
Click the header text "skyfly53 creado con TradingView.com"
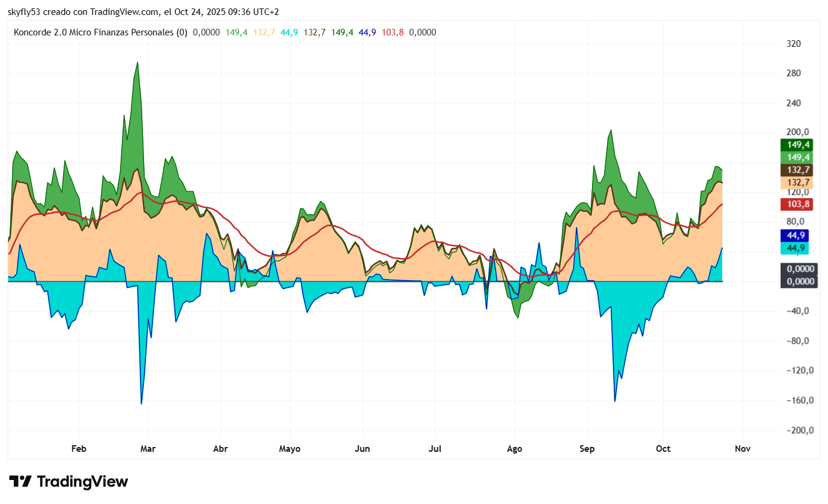[84, 12]
